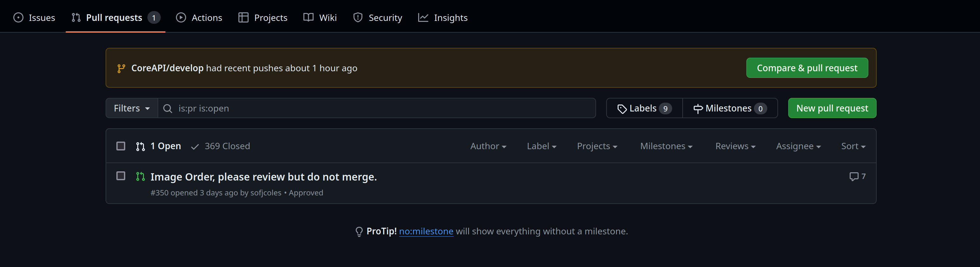980x267 pixels.
Task: Expand the Projects filter dropdown
Action: coord(597,146)
